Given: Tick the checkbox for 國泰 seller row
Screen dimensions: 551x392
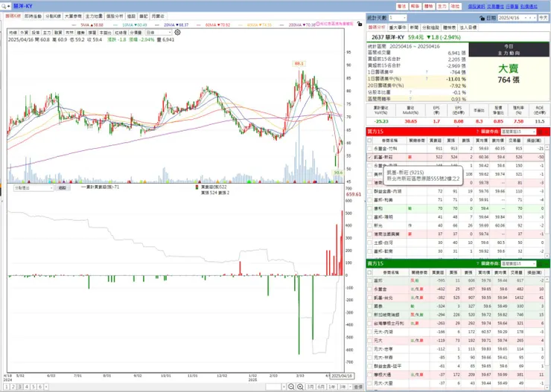Looking at the screenshot, I should coord(369,306).
